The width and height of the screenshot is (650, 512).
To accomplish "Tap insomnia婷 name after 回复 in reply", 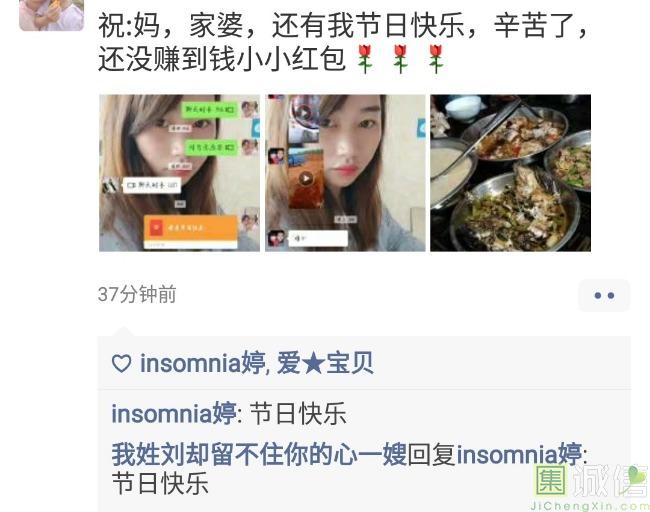I will pos(519,454).
